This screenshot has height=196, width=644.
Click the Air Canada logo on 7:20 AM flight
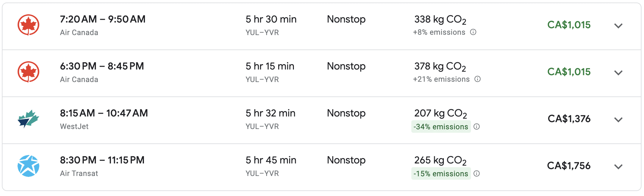pyautogui.click(x=28, y=25)
